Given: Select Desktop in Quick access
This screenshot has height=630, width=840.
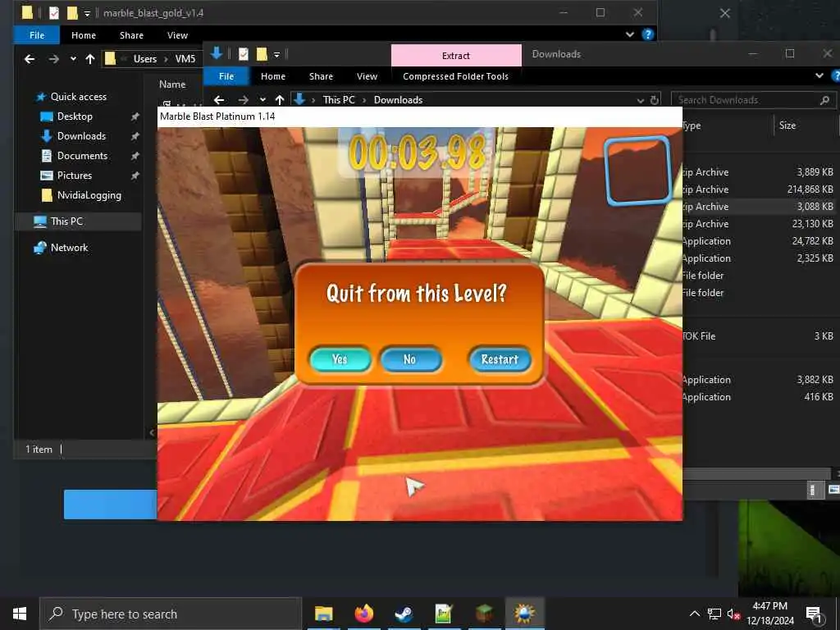Looking at the screenshot, I should (75, 116).
